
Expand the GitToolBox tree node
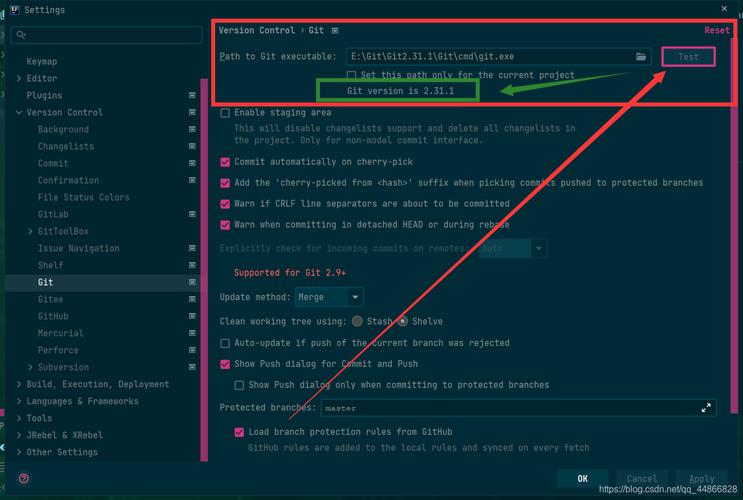point(31,232)
